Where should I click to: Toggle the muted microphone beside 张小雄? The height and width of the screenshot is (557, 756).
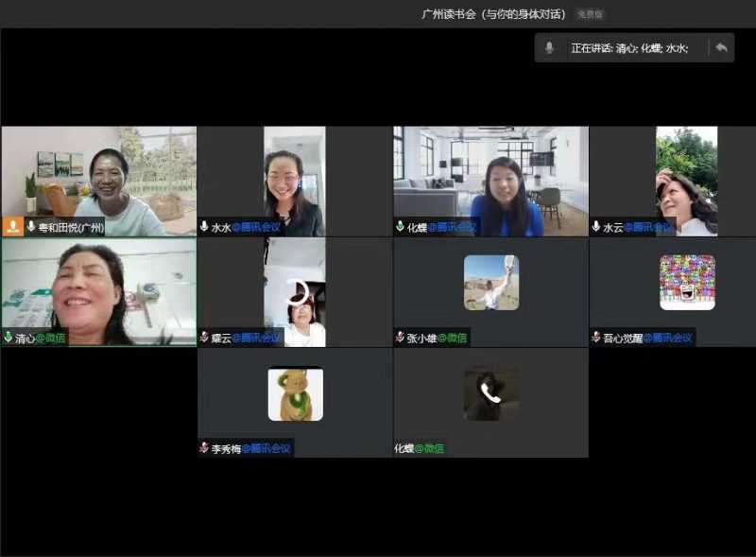tap(401, 338)
